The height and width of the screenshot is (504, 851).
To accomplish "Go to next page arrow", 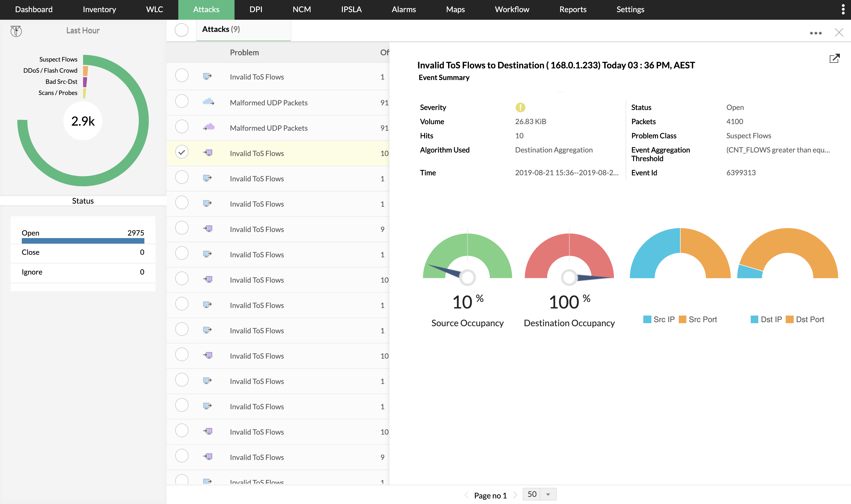I will tap(515, 495).
